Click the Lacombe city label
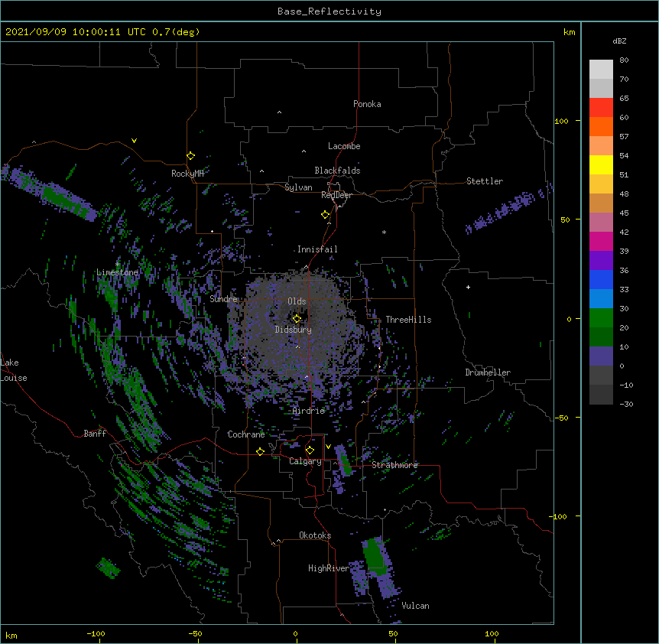 tap(344, 146)
